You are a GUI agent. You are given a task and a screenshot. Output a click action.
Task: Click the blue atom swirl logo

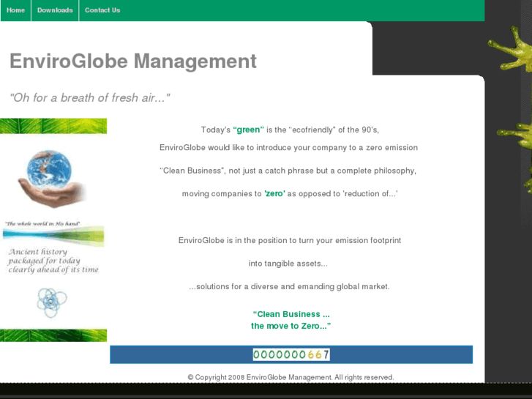(x=51, y=302)
